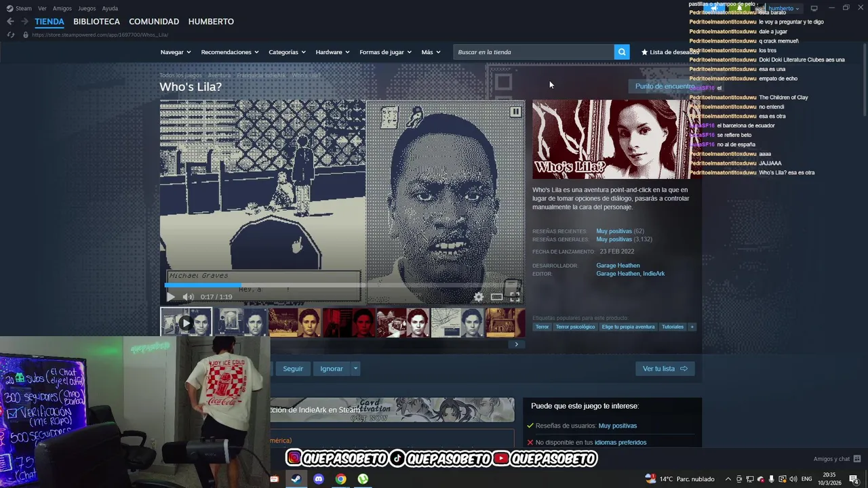Open the weather widget showing 14°C

click(x=679, y=479)
